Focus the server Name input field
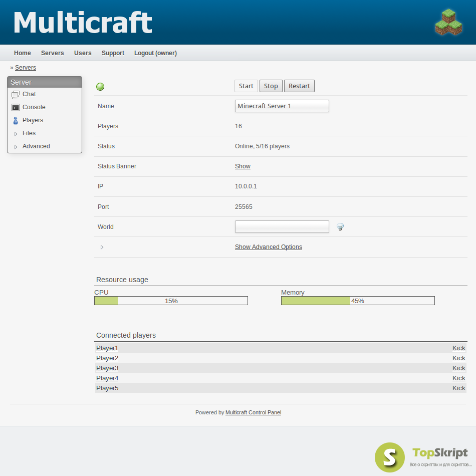Screen dimensions: 476x476 coord(282,106)
